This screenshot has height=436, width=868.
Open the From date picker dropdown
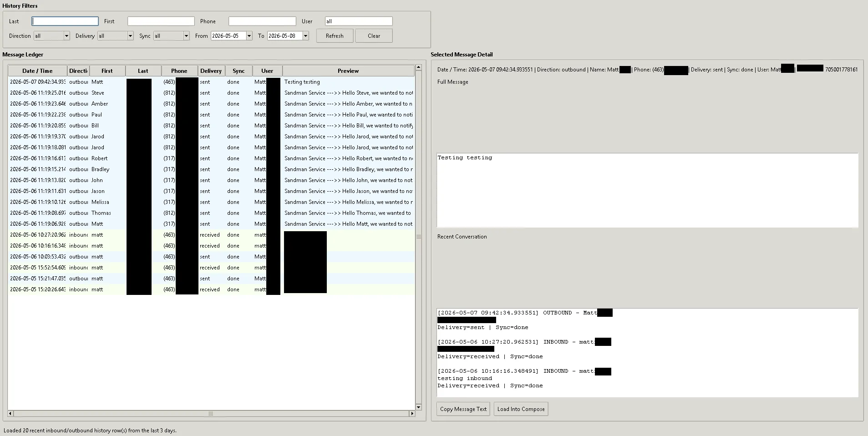[x=249, y=36]
